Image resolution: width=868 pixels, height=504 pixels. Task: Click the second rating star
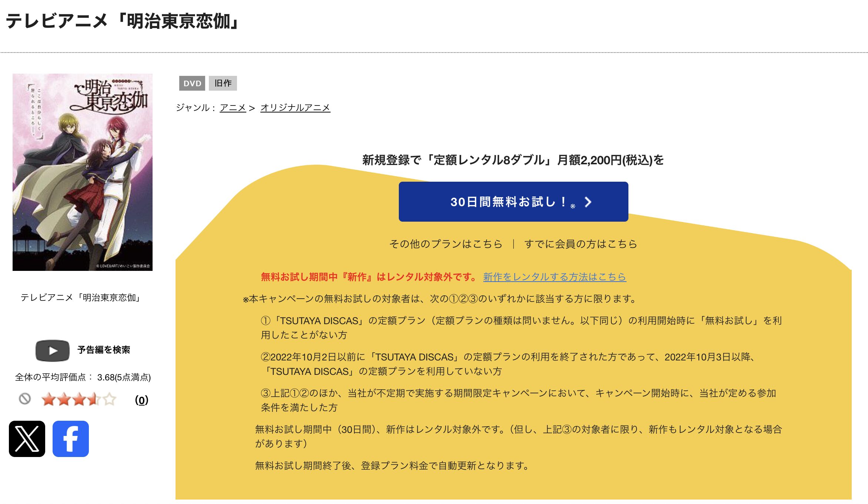[x=64, y=399]
